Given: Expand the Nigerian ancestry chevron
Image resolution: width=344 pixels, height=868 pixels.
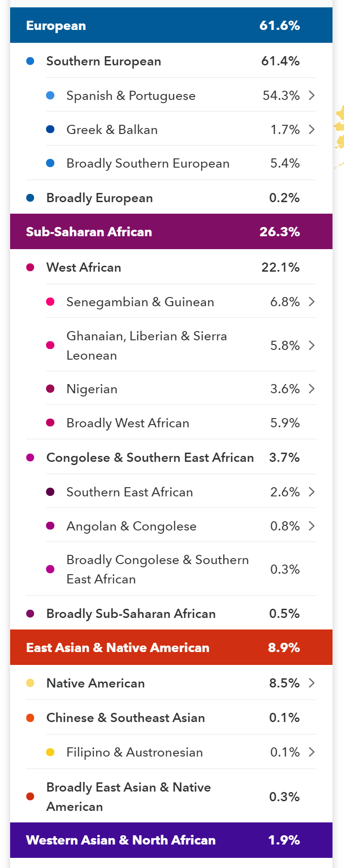Looking at the screenshot, I should click(312, 389).
